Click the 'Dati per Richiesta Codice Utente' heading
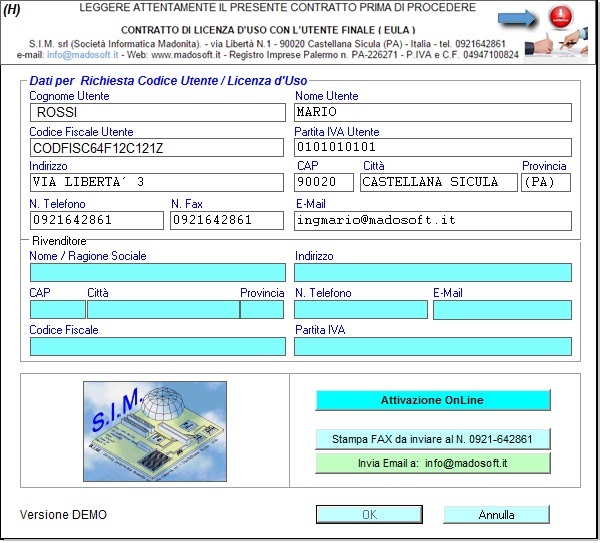Screen dimensions: 602x543 coord(169,81)
